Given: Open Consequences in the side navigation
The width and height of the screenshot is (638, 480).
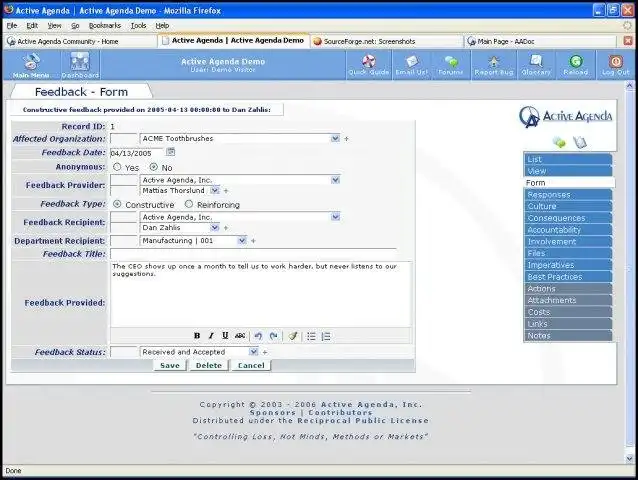Looking at the screenshot, I should click(568, 218).
